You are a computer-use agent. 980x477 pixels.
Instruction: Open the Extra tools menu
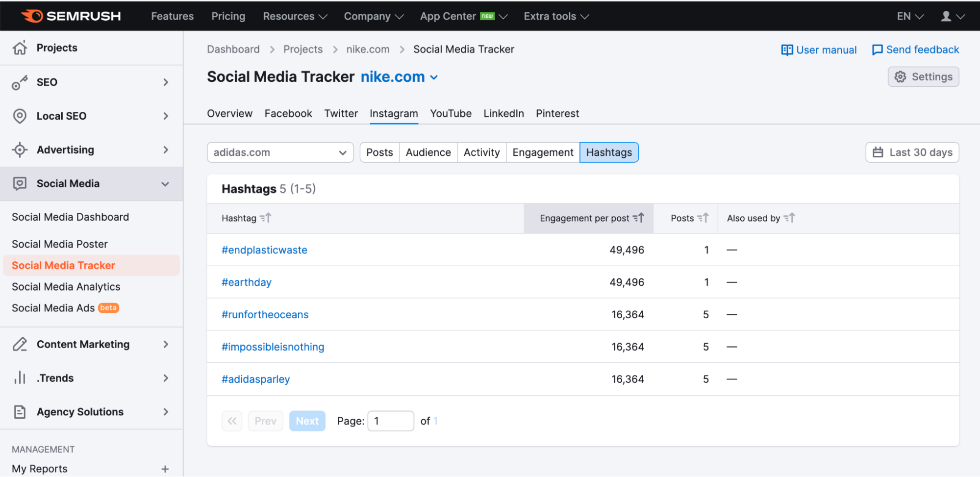pyautogui.click(x=556, y=16)
